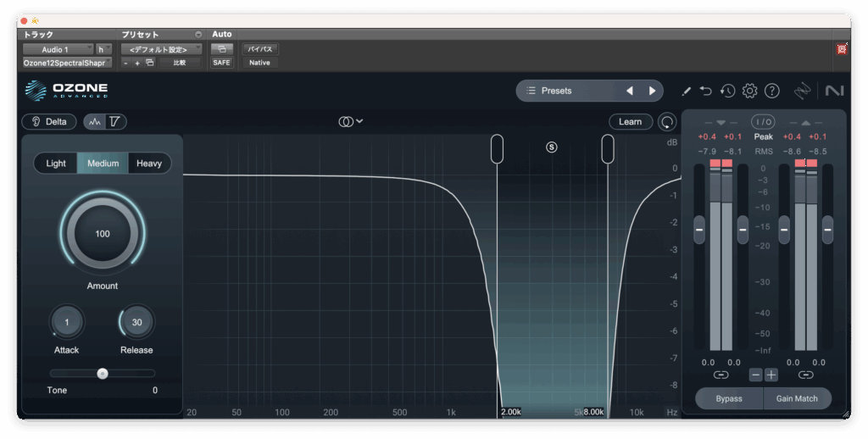
Task: Select the Heavy mode tab
Action: click(x=149, y=164)
